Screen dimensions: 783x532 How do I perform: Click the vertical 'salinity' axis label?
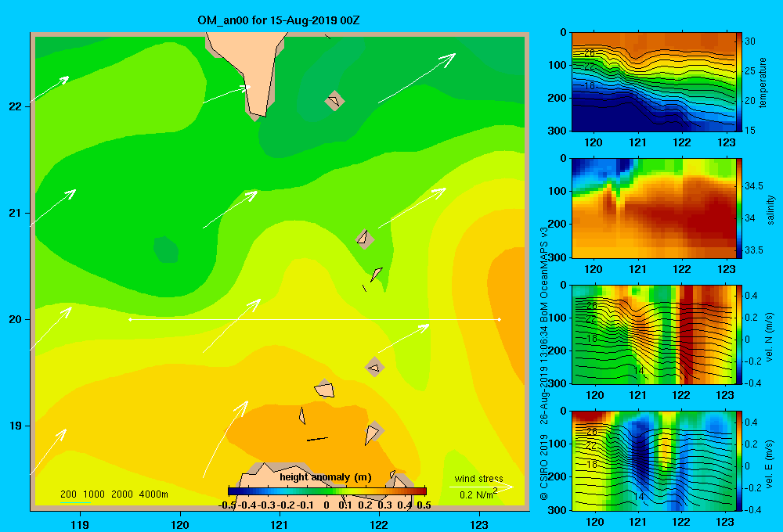pyautogui.click(x=770, y=210)
